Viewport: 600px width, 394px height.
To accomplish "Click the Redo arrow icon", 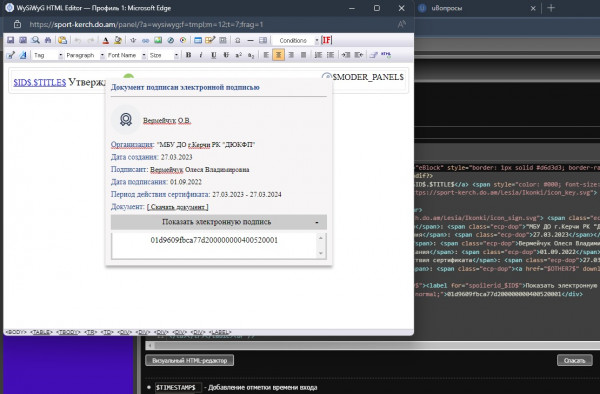I will 91,40.
